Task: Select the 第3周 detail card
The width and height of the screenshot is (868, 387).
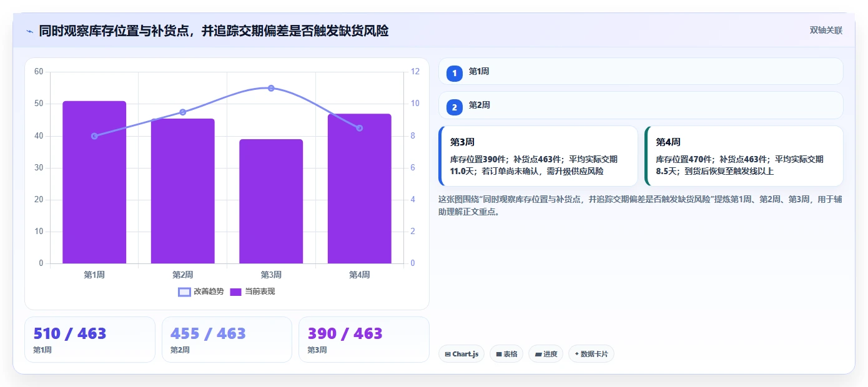Action: coord(538,156)
